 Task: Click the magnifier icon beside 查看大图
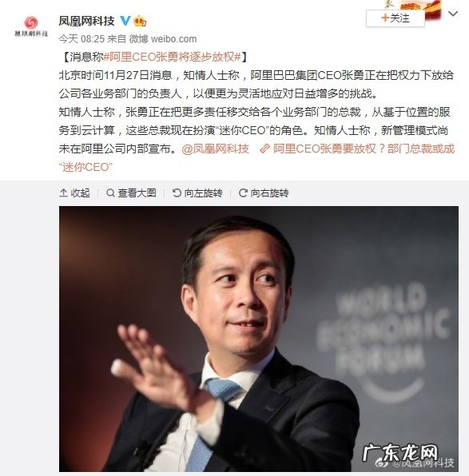(110, 192)
